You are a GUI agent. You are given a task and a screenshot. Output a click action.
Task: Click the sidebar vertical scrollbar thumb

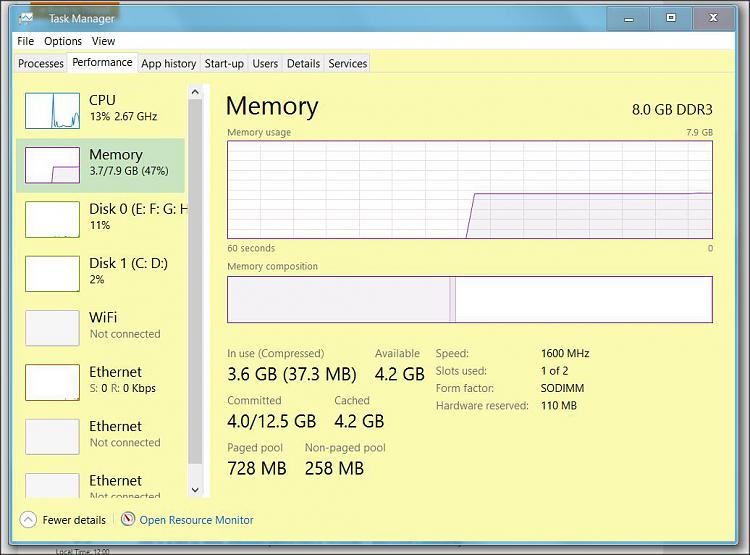click(195, 282)
